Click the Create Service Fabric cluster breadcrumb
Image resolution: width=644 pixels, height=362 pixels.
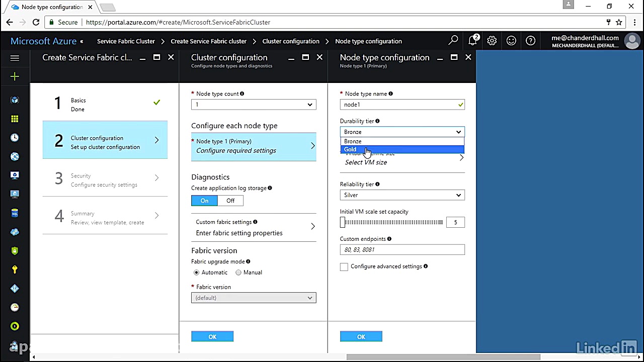(x=208, y=41)
